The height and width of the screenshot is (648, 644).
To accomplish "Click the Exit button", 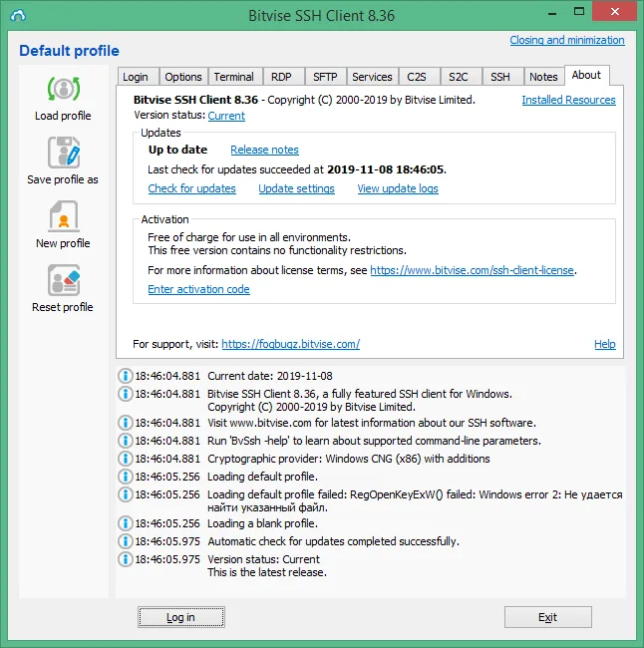I will (547, 617).
